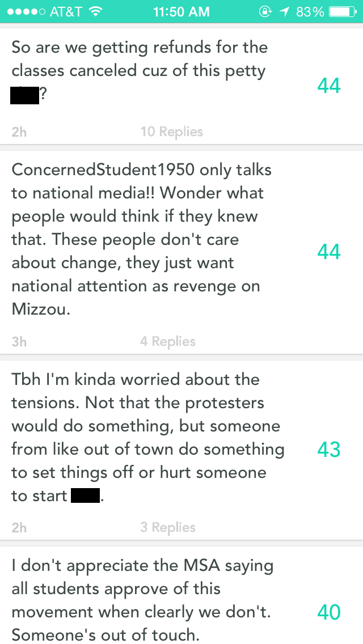Screen dimensions: 363x644
Task: Tap vote score 44 on ConcernedStudent1950 post
Action: 329,251
